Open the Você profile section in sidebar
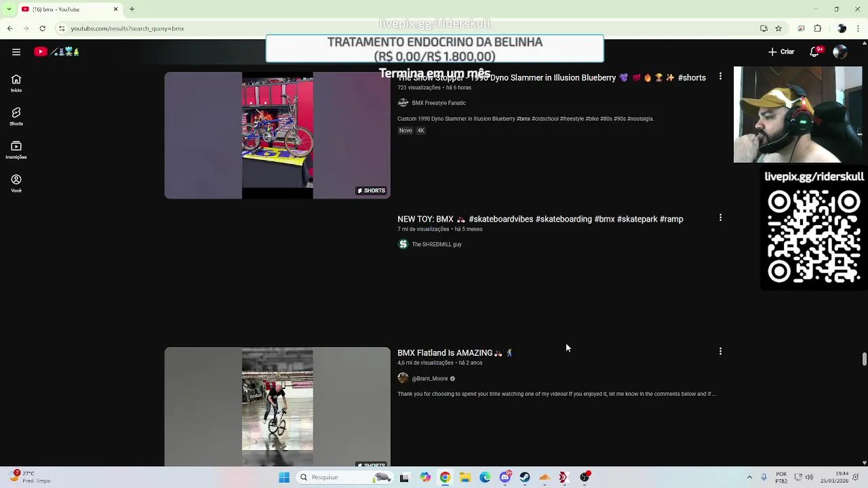Viewport: 868px width, 488px height. (16, 184)
